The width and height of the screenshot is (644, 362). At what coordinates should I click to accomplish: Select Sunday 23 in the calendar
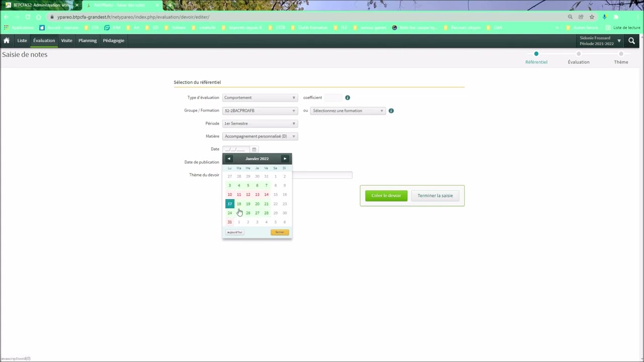pyautogui.click(x=284, y=204)
